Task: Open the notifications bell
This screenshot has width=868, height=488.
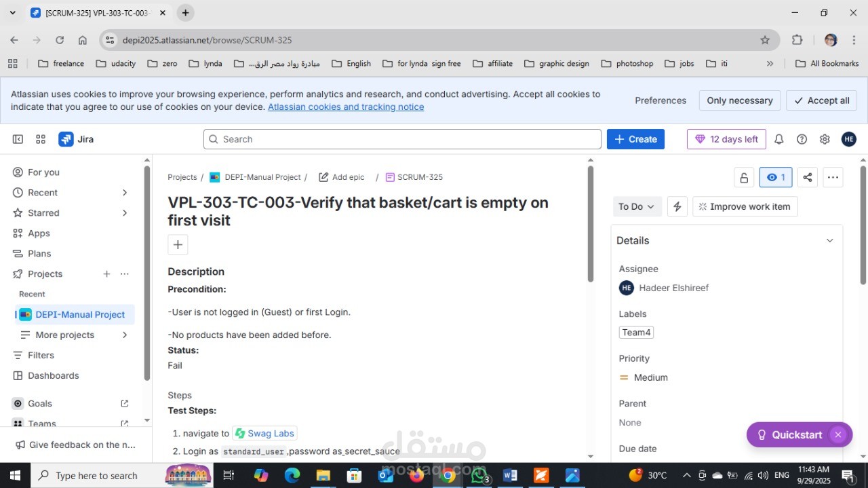Action: 779,139
